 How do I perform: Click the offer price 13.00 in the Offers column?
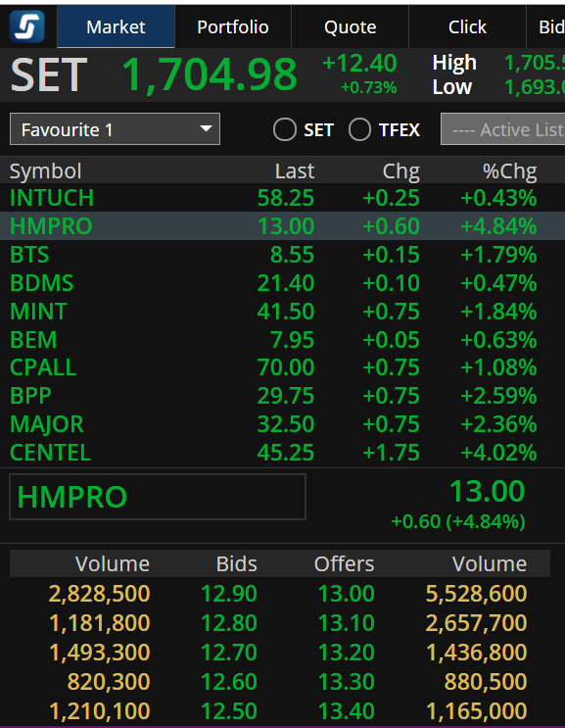coord(346,594)
